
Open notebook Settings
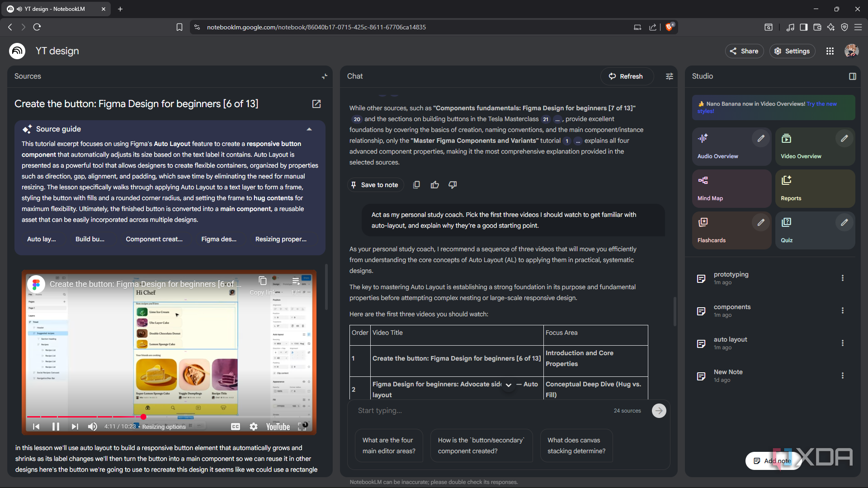point(793,51)
